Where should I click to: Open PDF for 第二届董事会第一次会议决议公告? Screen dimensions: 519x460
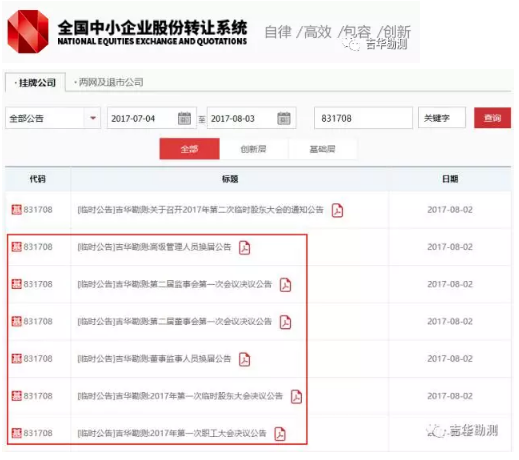[x=285, y=322]
